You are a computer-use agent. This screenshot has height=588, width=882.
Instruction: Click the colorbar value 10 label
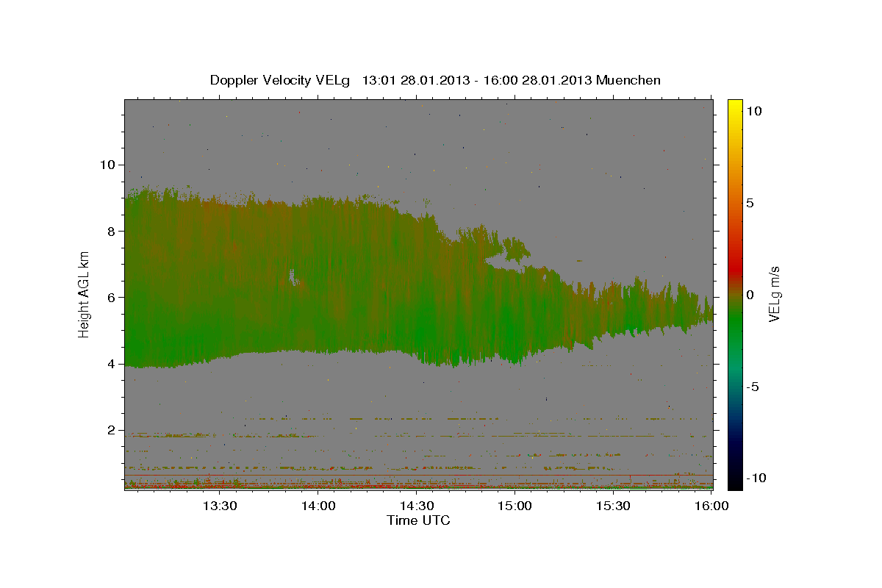pos(753,111)
